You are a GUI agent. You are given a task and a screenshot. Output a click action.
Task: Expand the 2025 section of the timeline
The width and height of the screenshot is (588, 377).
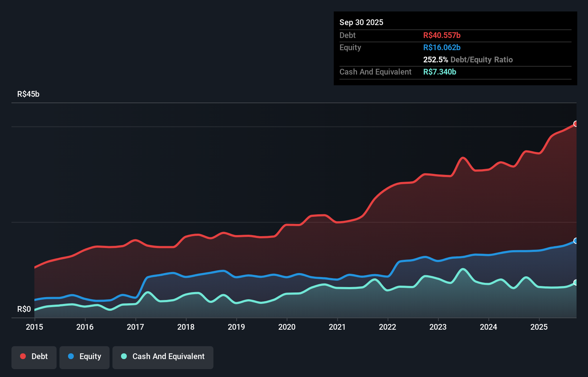coord(540,327)
